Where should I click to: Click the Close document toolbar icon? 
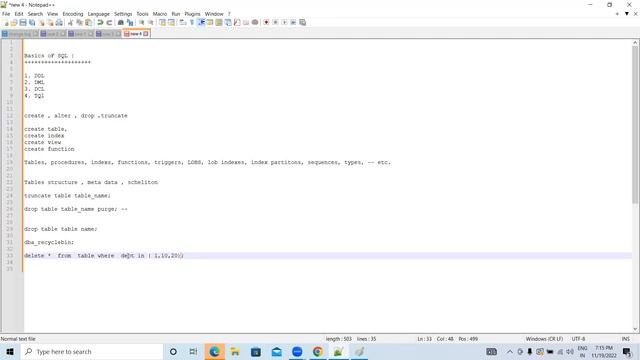41,22
